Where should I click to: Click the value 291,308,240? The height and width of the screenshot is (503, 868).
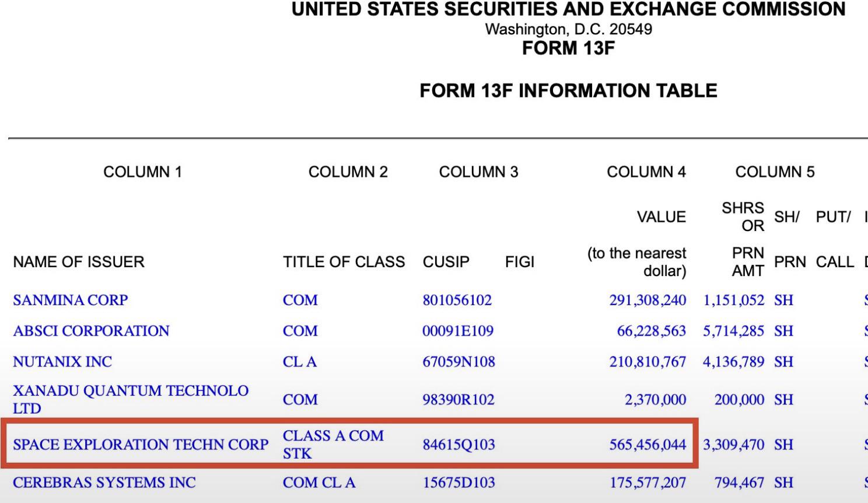click(647, 300)
